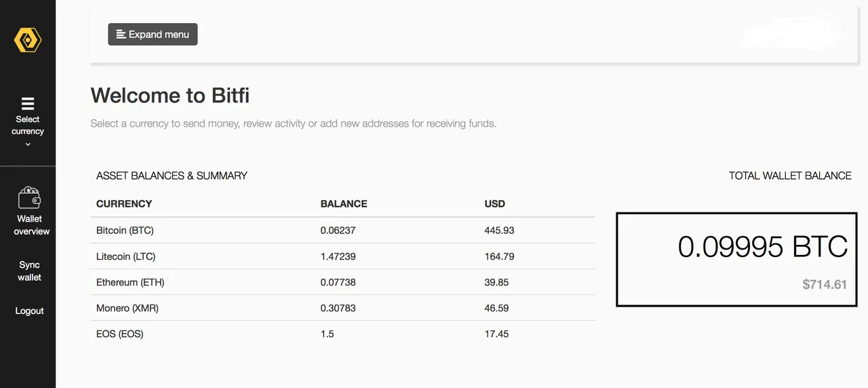Viewport: 868px width, 388px height.
Task: Open the Wallet overview wallet icon
Action: coord(29,198)
